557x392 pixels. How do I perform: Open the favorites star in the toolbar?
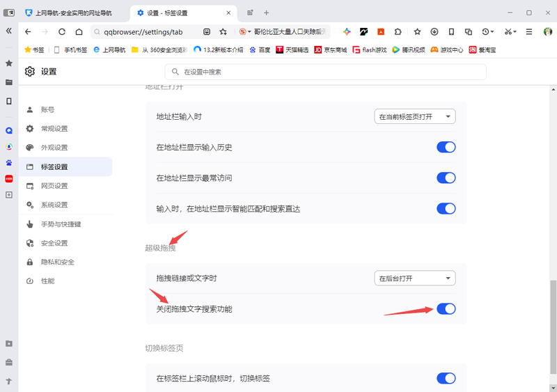417,32
